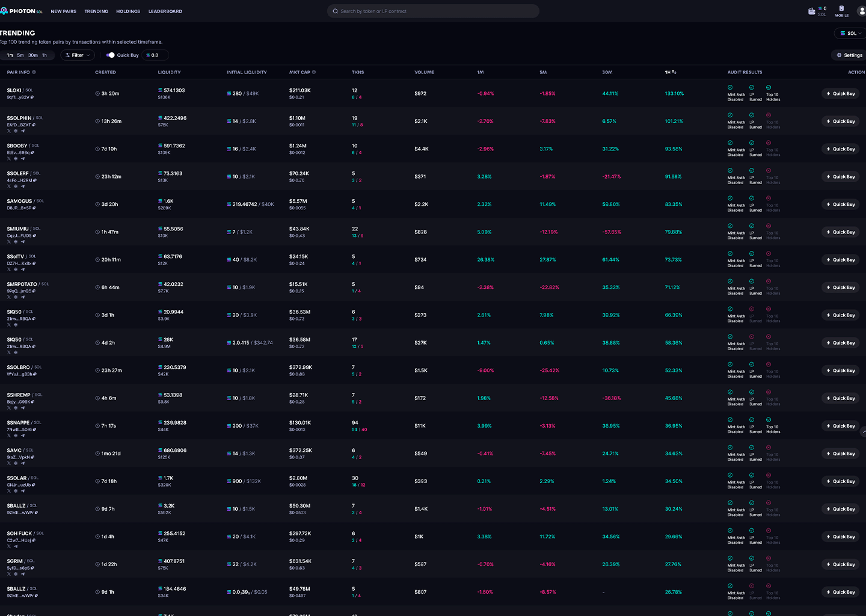Toggle the Quick Buy switch
This screenshot has height=616, width=866.
(x=111, y=55)
